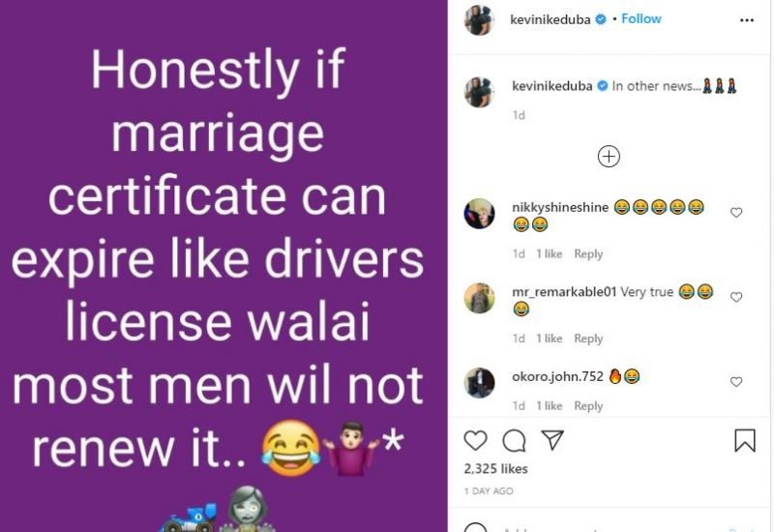Open comments via the speech bubble icon

[x=514, y=441]
